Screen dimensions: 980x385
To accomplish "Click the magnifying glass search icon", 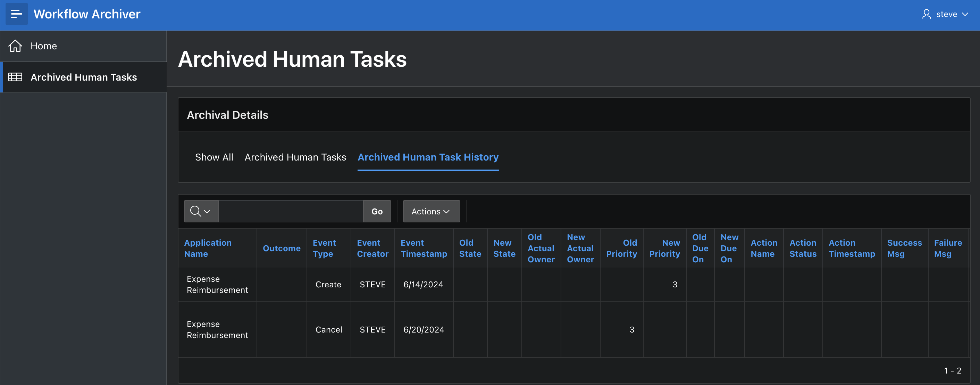I will (x=195, y=211).
